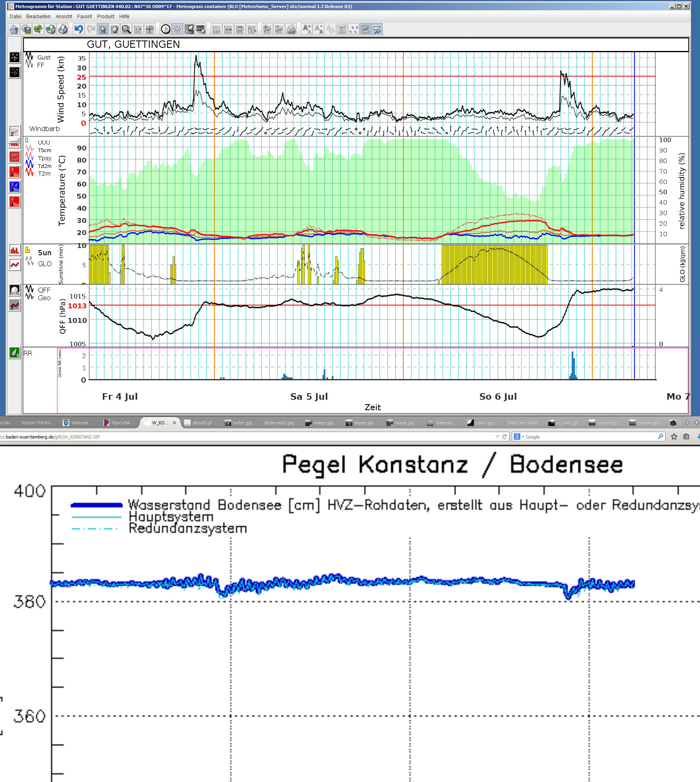Click the shrink font A- icon
The image size is (700, 782).
coord(318,29)
